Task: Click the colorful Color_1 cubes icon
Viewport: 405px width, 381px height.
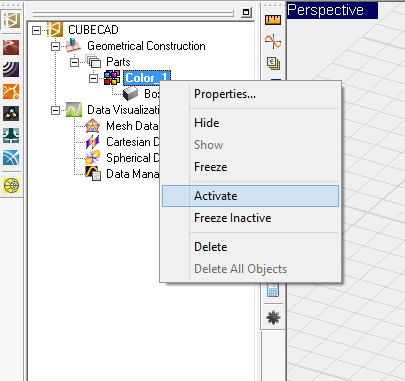Action: pos(112,77)
